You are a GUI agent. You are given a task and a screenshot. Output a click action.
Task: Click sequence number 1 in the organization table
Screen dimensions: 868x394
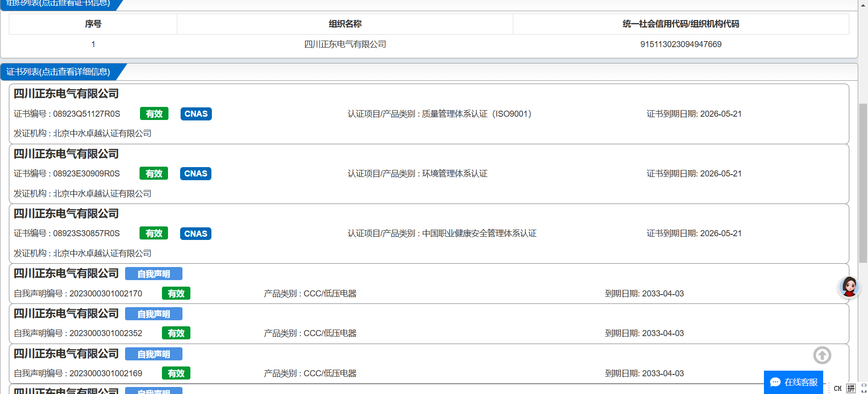[x=93, y=44]
